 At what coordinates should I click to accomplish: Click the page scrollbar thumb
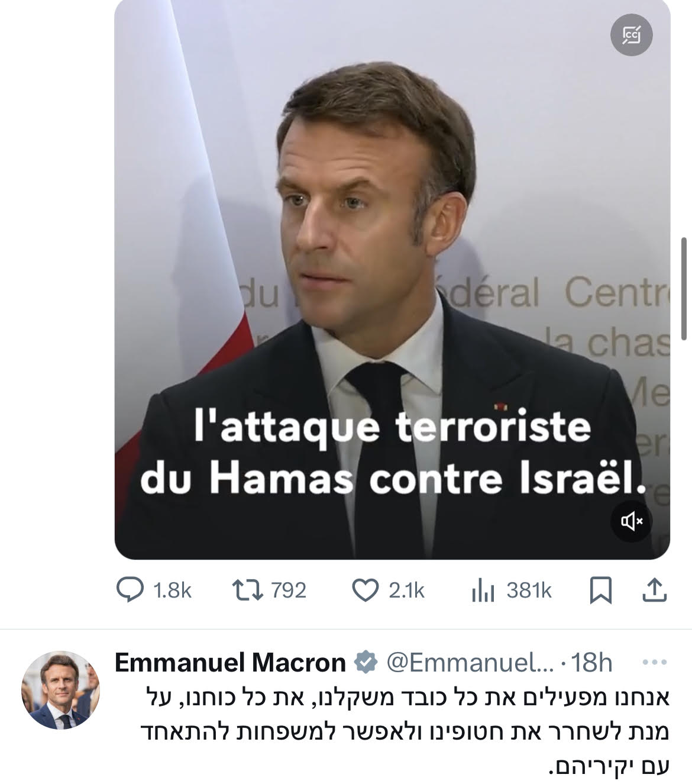click(684, 287)
